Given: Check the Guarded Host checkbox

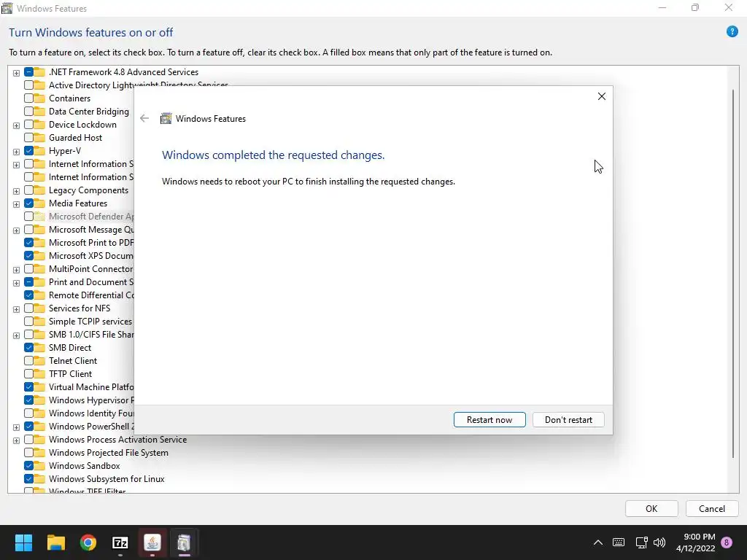Looking at the screenshot, I should point(28,138).
